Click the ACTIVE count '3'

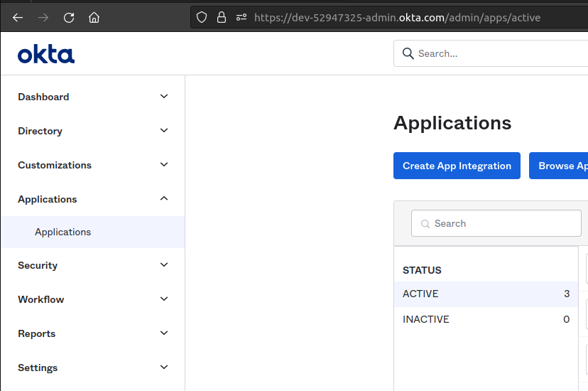coord(567,294)
